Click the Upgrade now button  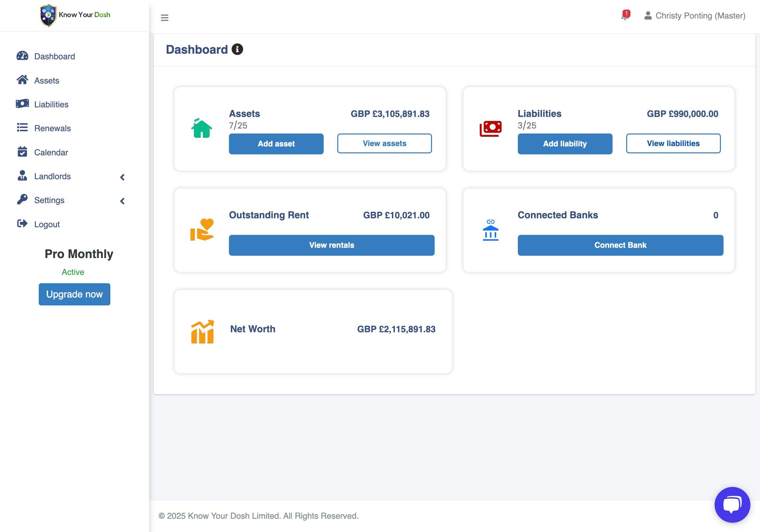[x=74, y=294]
